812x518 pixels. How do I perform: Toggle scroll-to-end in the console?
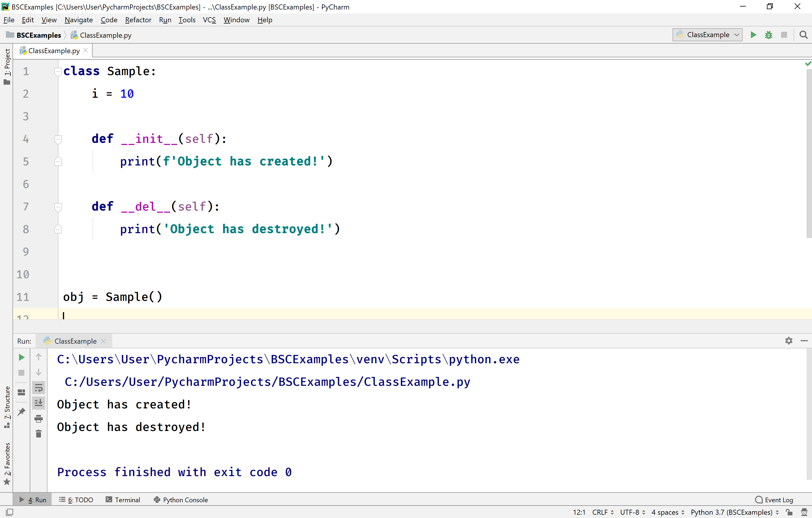[x=39, y=402]
